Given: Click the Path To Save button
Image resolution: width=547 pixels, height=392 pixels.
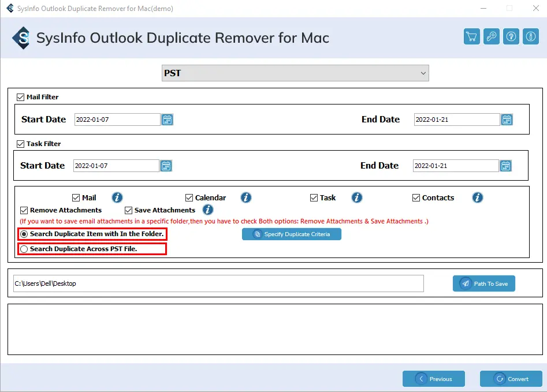Looking at the screenshot, I should point(484,283).
